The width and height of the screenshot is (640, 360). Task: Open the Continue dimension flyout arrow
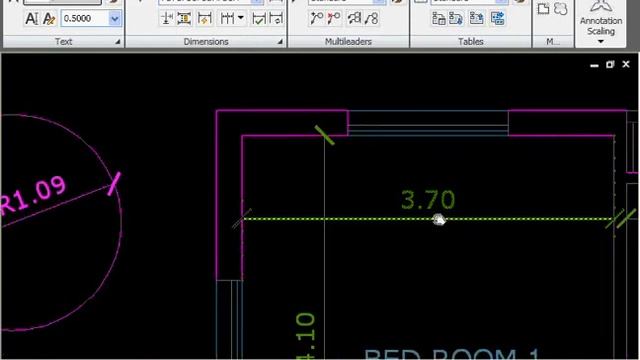point(241,18)
